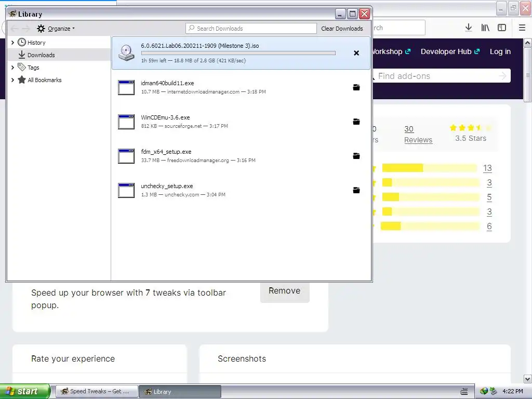The height and width of the screenshot is (399, 532).
Task: Open containing folder for fdm_x64_setup.exe
Action: [356, 156]
